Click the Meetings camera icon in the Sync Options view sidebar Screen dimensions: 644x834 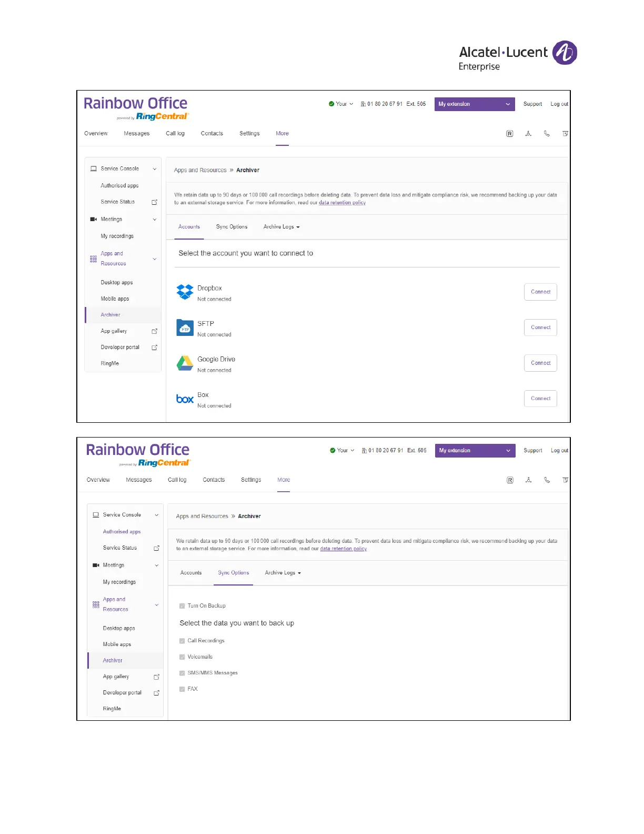coord(96,565)
